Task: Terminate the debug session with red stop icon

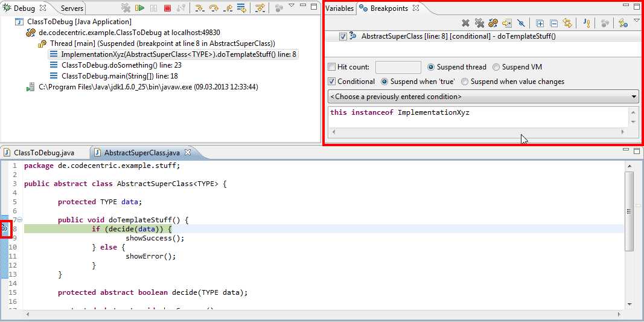Action: [x=167, y=7]
